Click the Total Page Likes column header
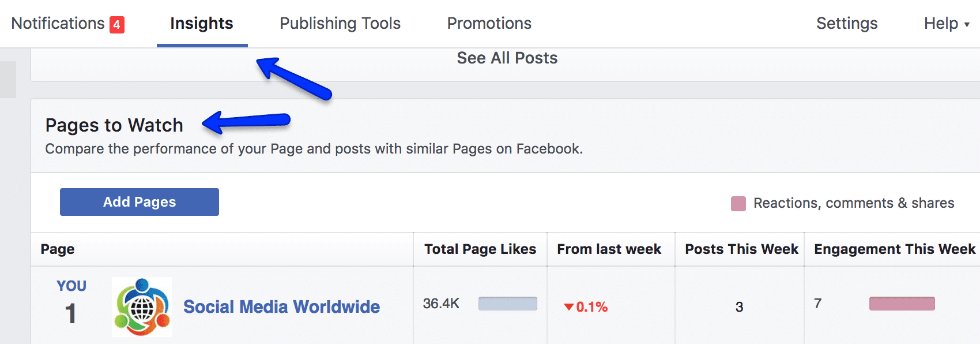This screenshot has width=980, height=344. (480, 249)
